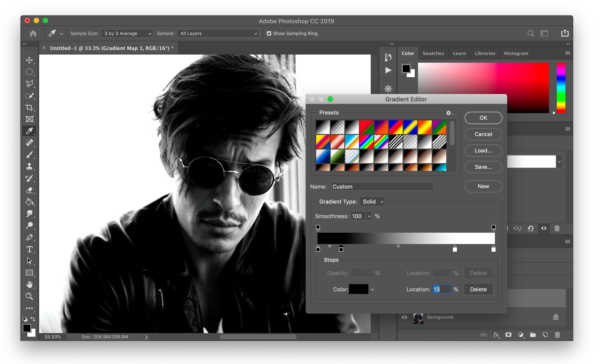Toggle the Show Sampling Ring checkbox
Screen dimensions: 600x364
[269, 33]
